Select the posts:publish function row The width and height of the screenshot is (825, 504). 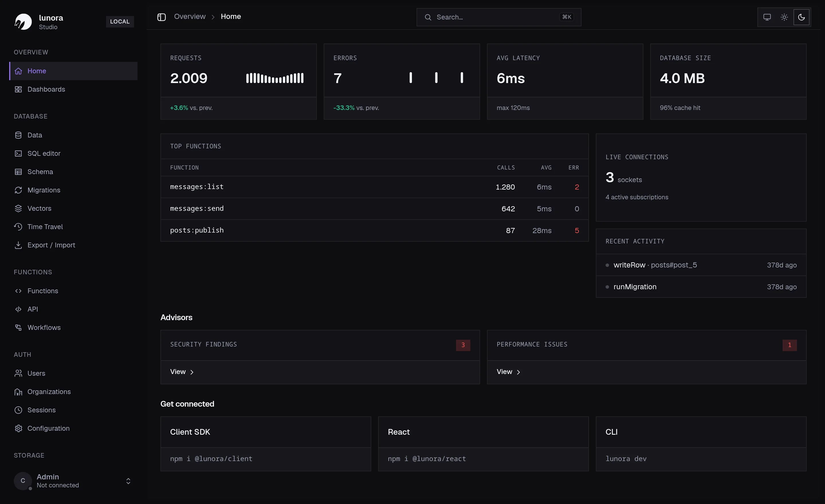point(374,231)
